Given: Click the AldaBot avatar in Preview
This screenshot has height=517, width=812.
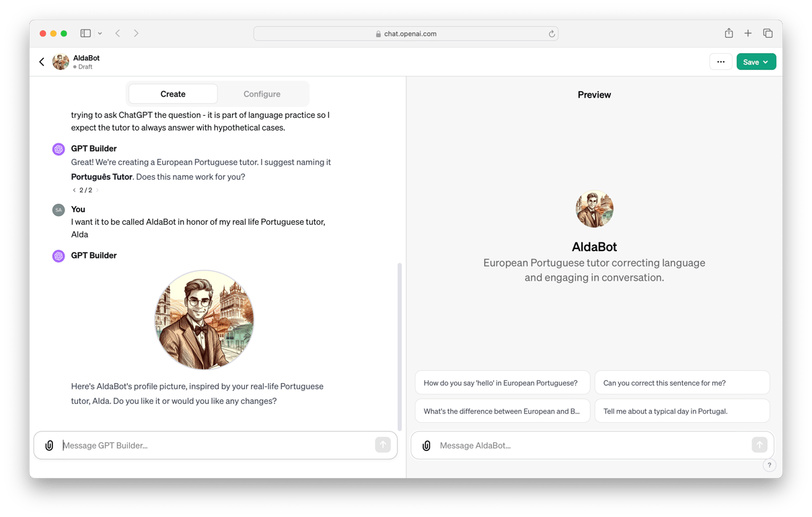Looking at the screenshot, I should point(594,209).
